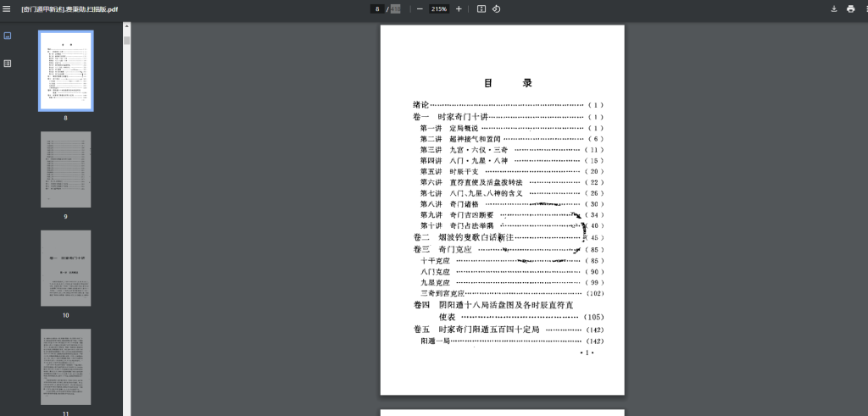
Task: Click the fit to page icon
Action: click(481, 8)
